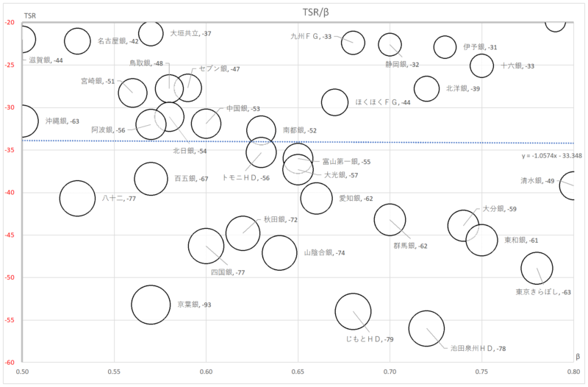Select the 百五銀, -67 data label

tap(191, 179)
